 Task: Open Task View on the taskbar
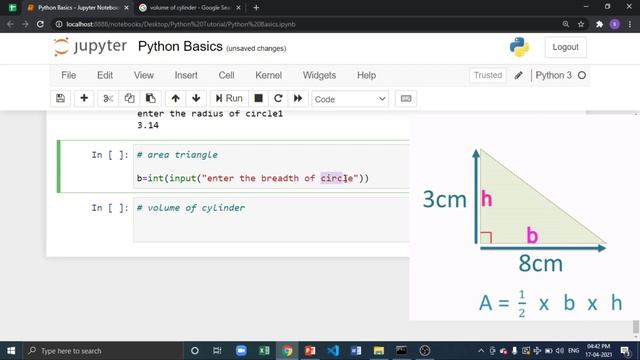coord(217,351)
